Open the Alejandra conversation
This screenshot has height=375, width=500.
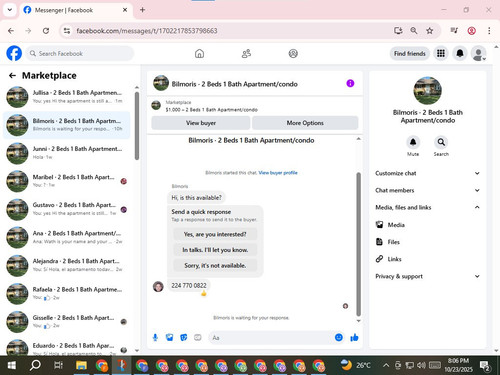67,265
